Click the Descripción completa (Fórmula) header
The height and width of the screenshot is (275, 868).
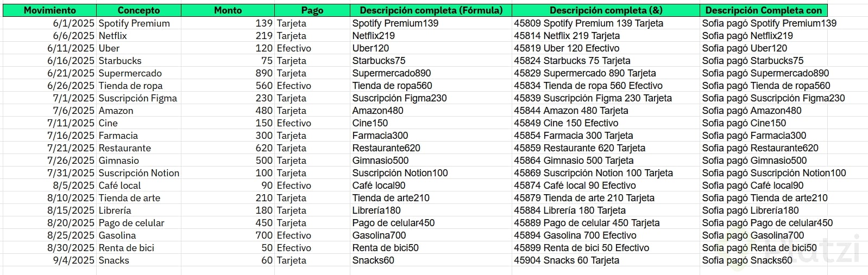click(431, 10)
